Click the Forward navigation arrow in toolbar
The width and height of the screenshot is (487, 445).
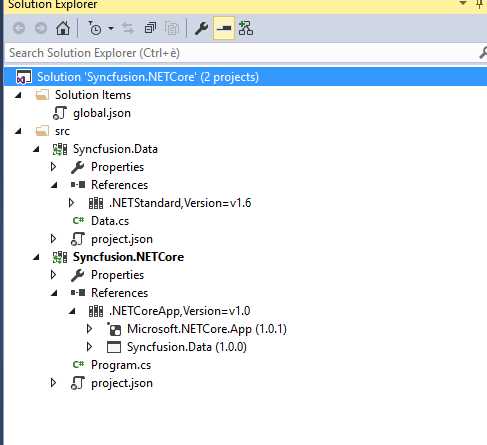[x=41, y=28]
